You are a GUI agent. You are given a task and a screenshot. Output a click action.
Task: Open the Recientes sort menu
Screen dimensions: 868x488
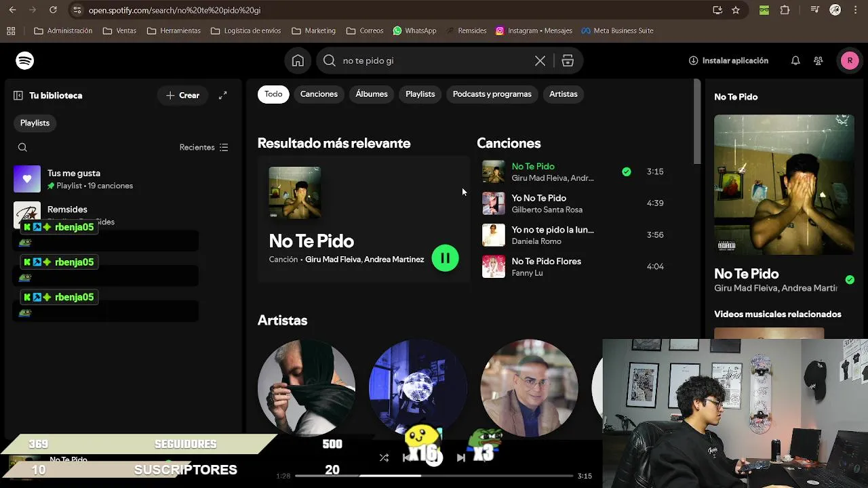(203, 147)
